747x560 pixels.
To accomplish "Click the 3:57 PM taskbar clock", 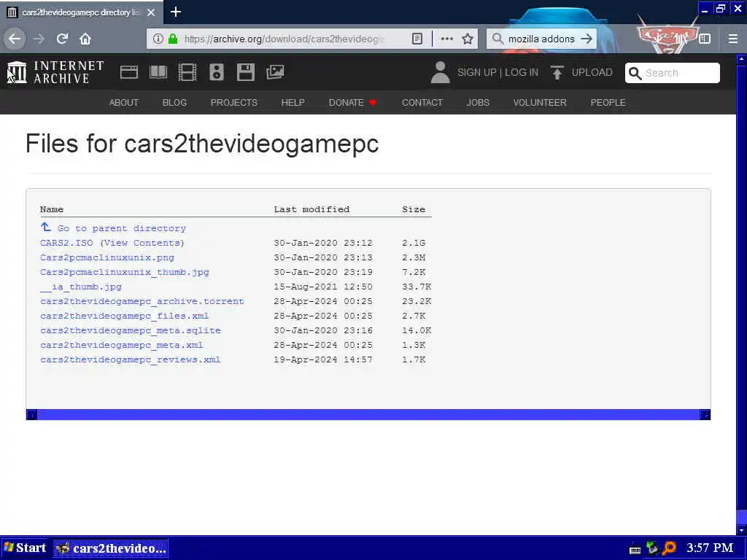I will 710,548.
